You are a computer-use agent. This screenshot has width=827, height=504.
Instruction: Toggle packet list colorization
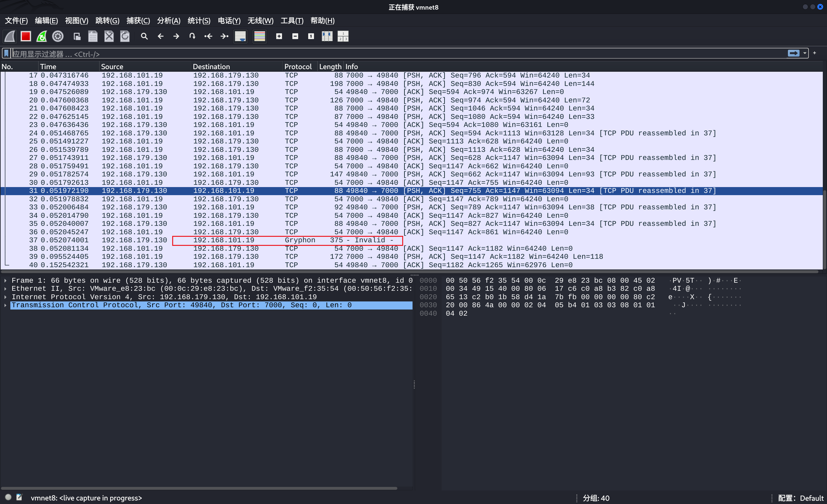(259, 36)
